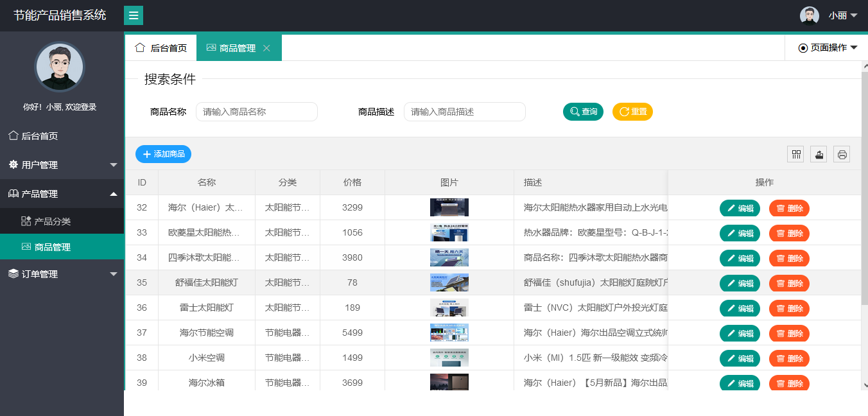Edit the 海尔节能空调 product
This screenshot has height=416, width=868.
[x=740, y=333]
